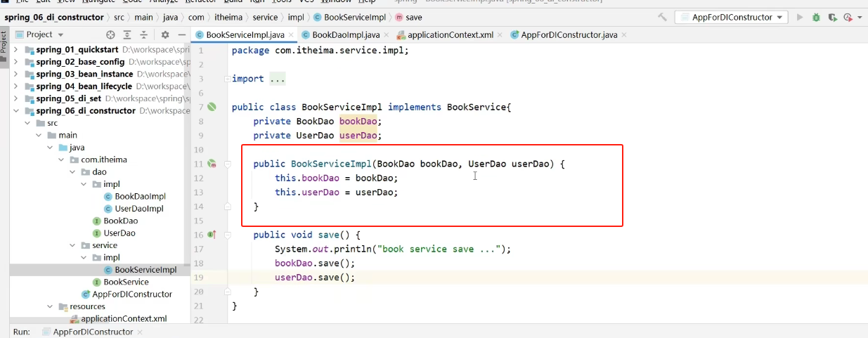Open the AppForDIConstructor run configuration dropdown
868x338 pixels.
point(731,17)
